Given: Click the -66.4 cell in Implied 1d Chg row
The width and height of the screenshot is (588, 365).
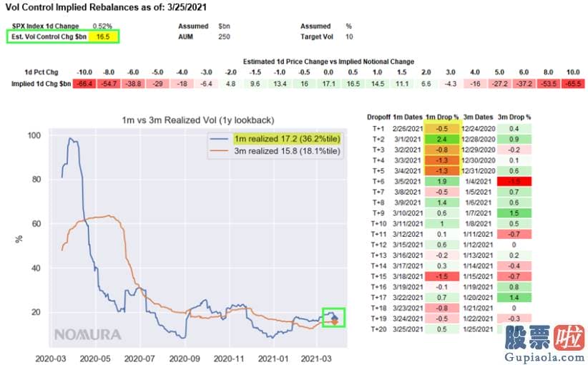Looking at the screenshot, I should [84, 84].
